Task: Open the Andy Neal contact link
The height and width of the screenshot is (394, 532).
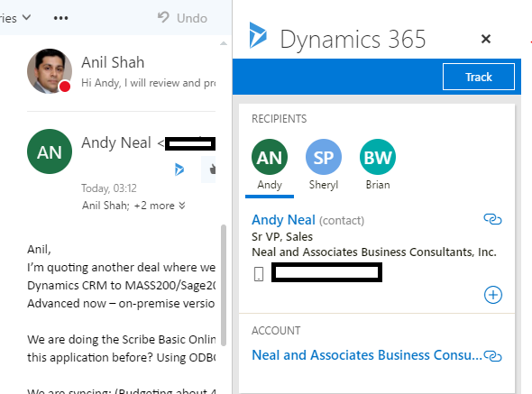Action: point(283,220)
